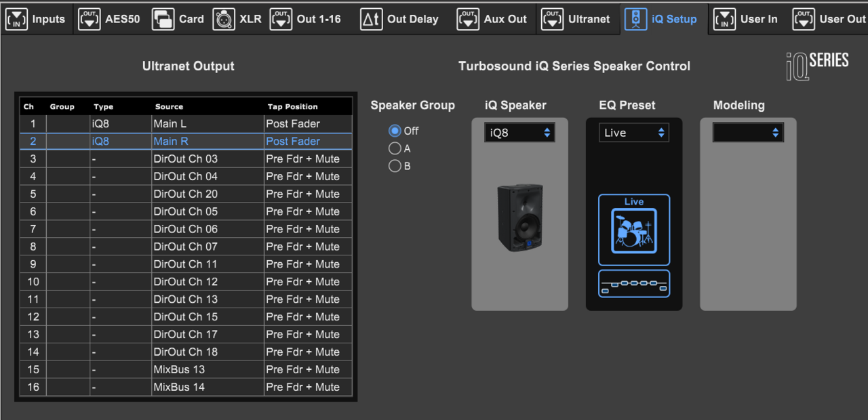The height and width of the screenshot is (420, 868).
Task: Click the User In tab icon
Action: coord(725,19)
